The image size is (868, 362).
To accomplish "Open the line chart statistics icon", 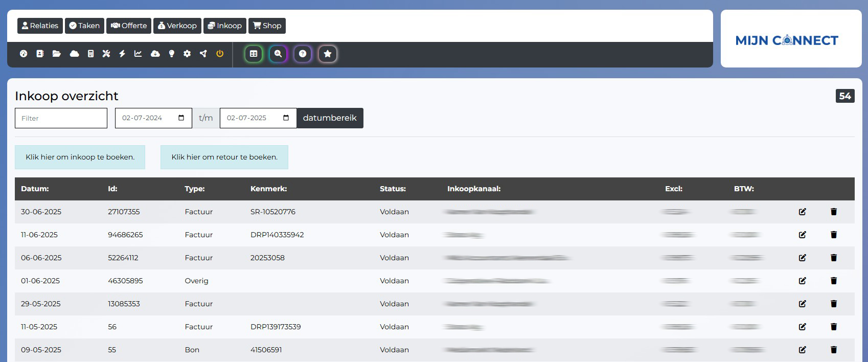I will coord(138,54).
